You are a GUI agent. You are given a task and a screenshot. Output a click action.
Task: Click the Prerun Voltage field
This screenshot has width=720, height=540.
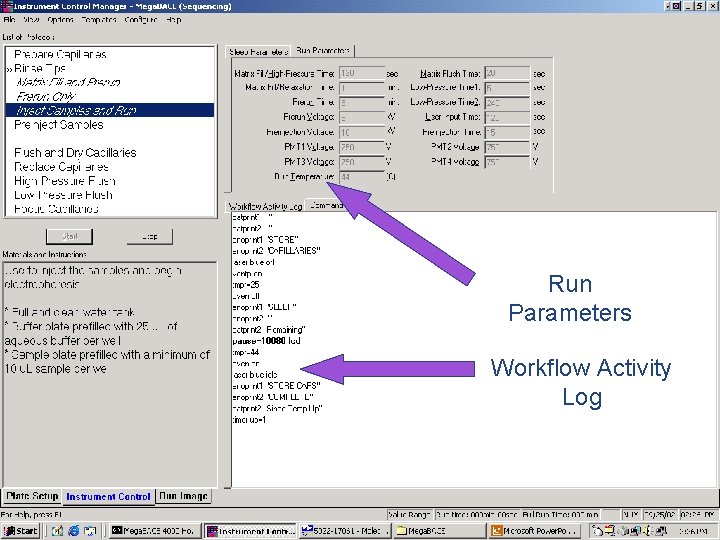tap(362, 117)
